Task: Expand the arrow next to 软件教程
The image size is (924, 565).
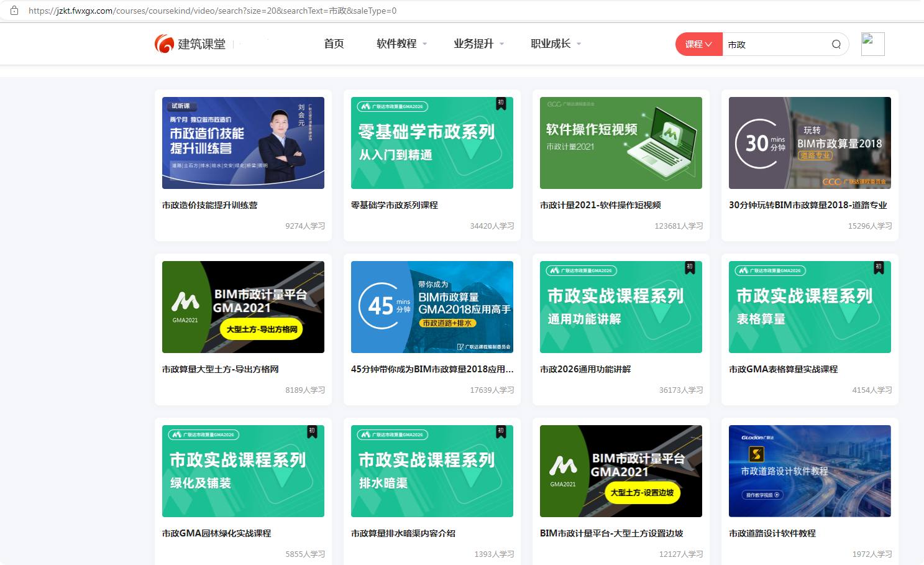Action: pyautogui.click(x=425, y=44)
